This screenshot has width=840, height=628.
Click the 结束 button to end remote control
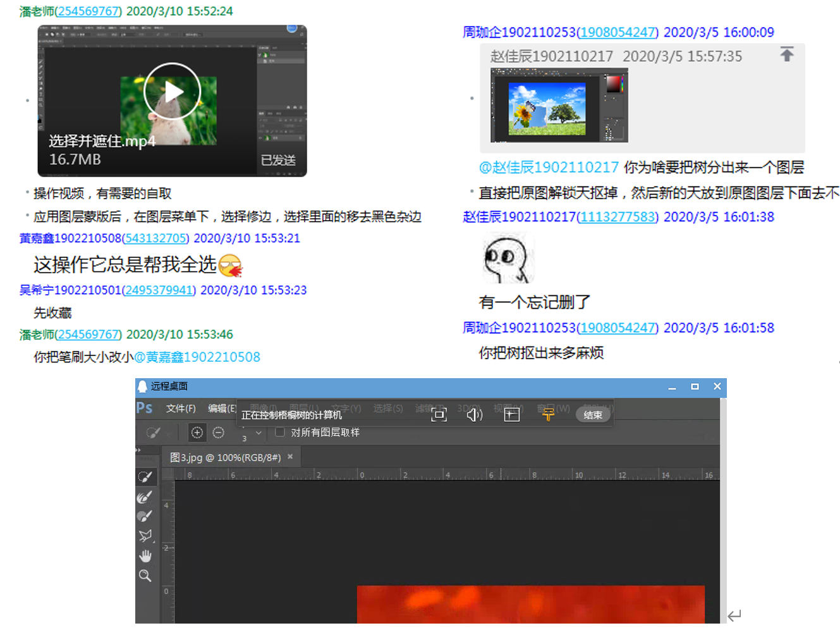[x=593, y=415]
